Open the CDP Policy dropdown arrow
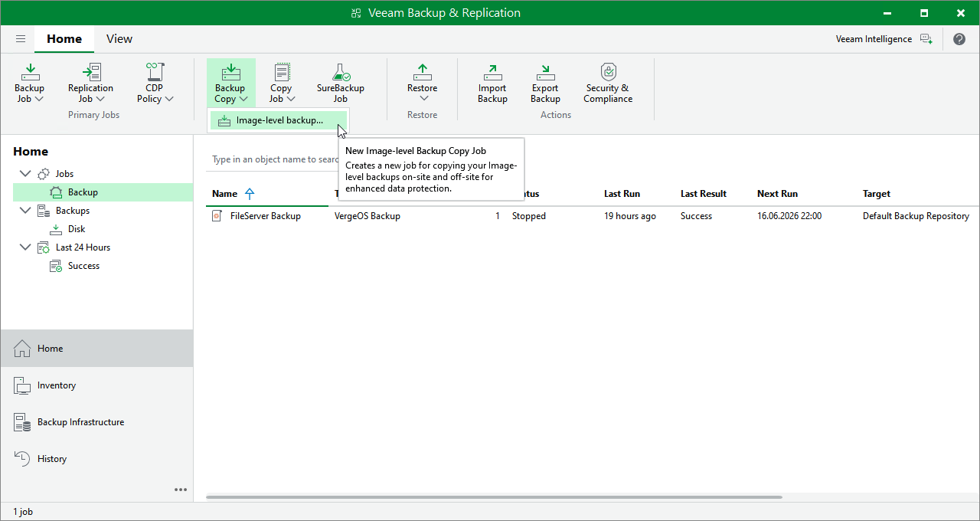The height and width of the screenshot is (521, 980). [x=169, y=99]
